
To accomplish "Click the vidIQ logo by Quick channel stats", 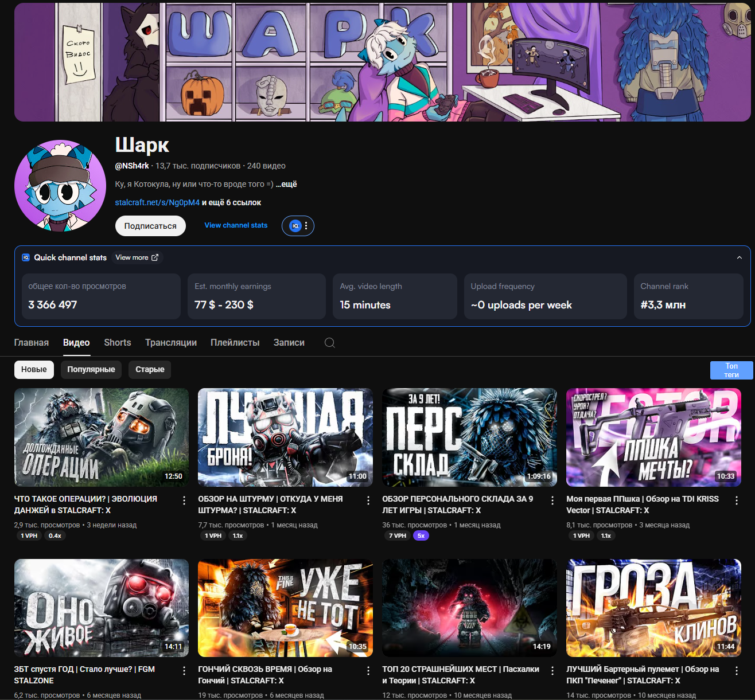I will [26, 257].
